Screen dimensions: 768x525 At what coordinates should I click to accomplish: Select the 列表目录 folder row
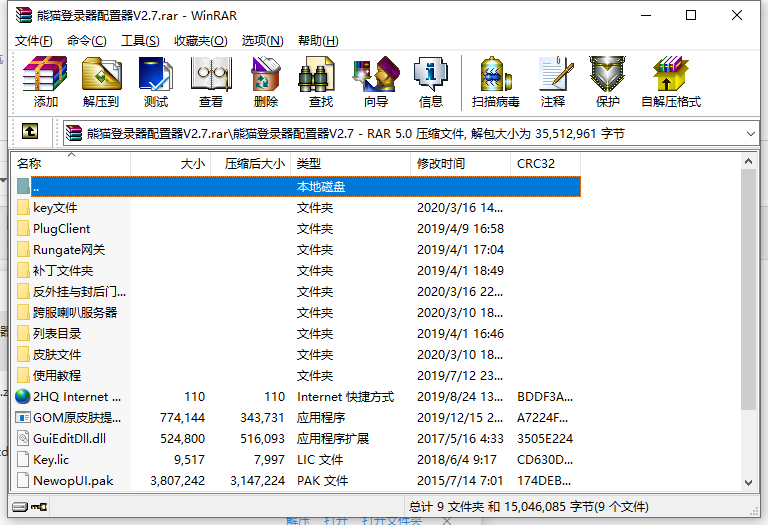298,334
